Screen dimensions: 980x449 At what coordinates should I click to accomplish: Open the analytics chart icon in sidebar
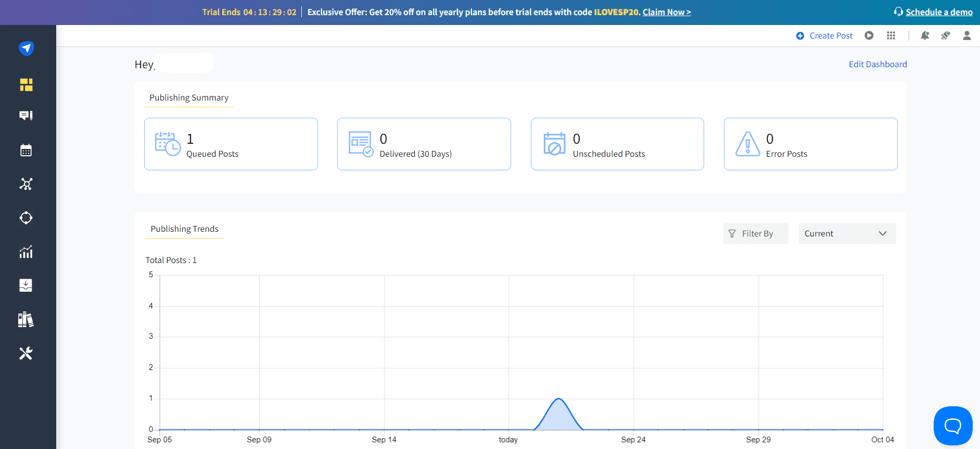point(26,252)
